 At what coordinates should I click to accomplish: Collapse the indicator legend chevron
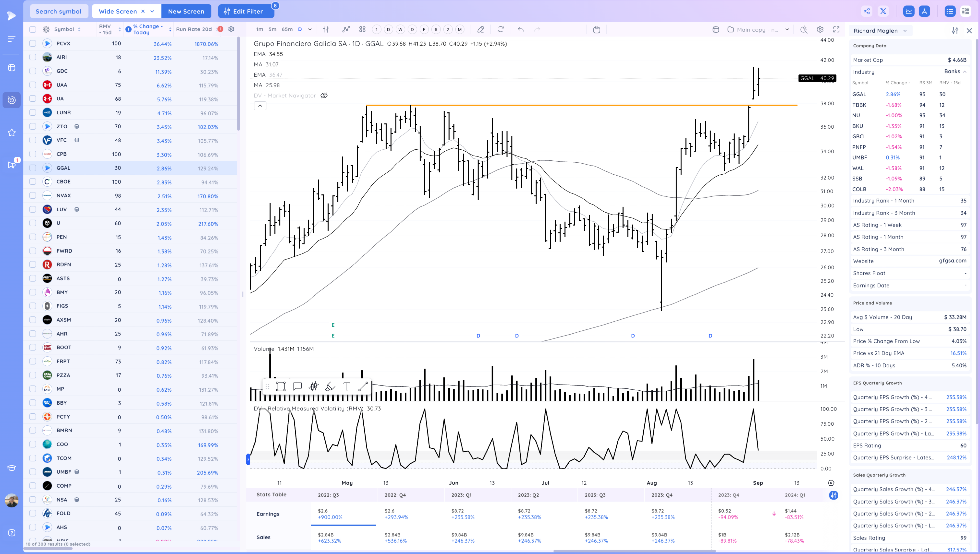260,106
